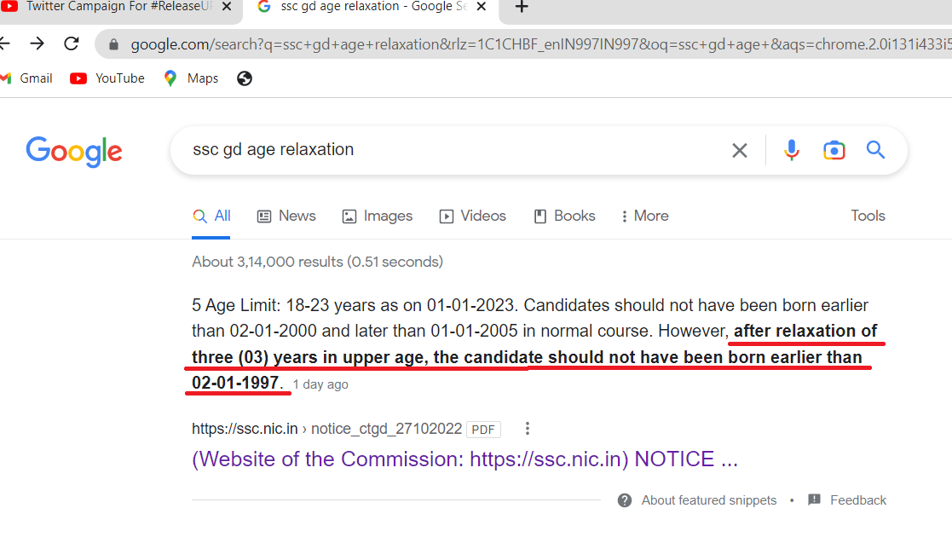
Task: Open the Gmail bookmark
Action: coord(26,78)
